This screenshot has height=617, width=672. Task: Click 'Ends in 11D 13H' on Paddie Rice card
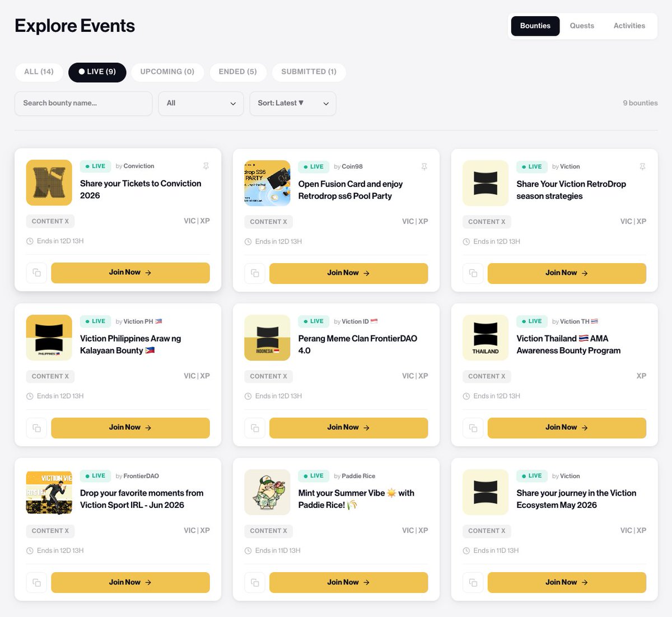pyautogui.click(x=273, y=551)
